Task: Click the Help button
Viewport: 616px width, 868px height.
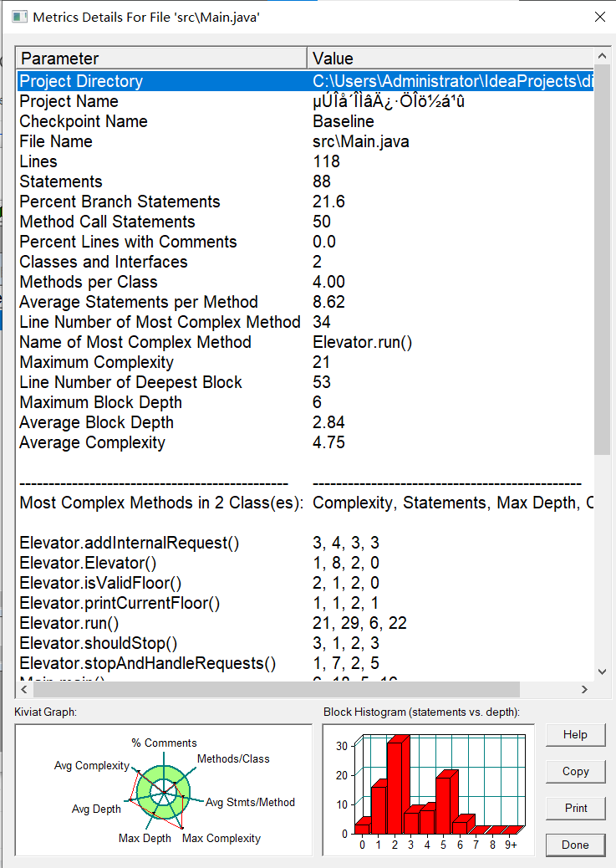Action: coord(575,734)
